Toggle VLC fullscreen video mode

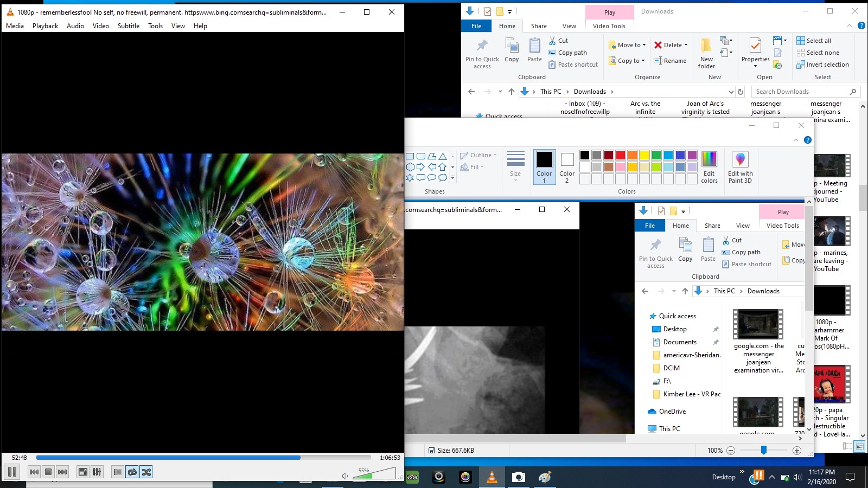coord(83,472)
